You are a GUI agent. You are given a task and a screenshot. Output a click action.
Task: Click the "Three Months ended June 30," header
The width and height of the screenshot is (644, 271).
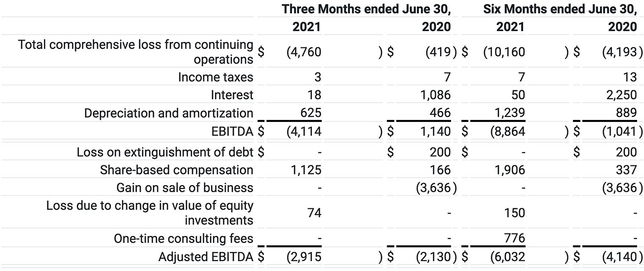tap(366, 9)
